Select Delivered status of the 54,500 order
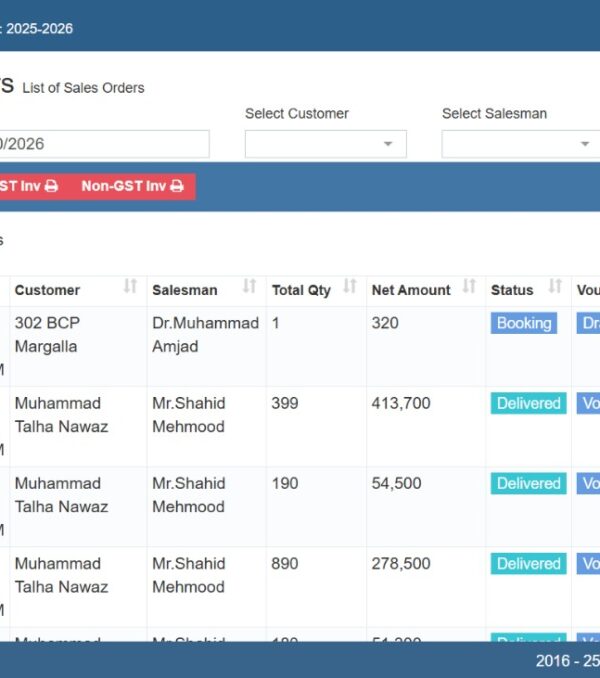 click(528, 483)
